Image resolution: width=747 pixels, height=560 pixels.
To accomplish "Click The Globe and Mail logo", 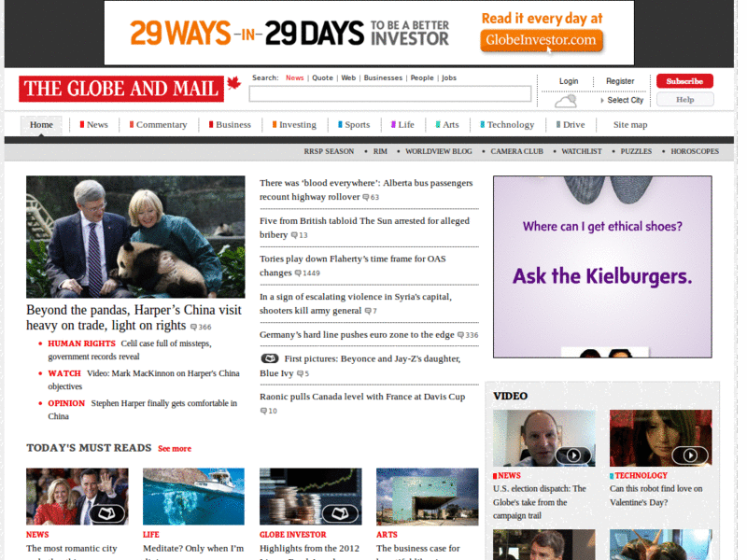I will coord(121,89).
